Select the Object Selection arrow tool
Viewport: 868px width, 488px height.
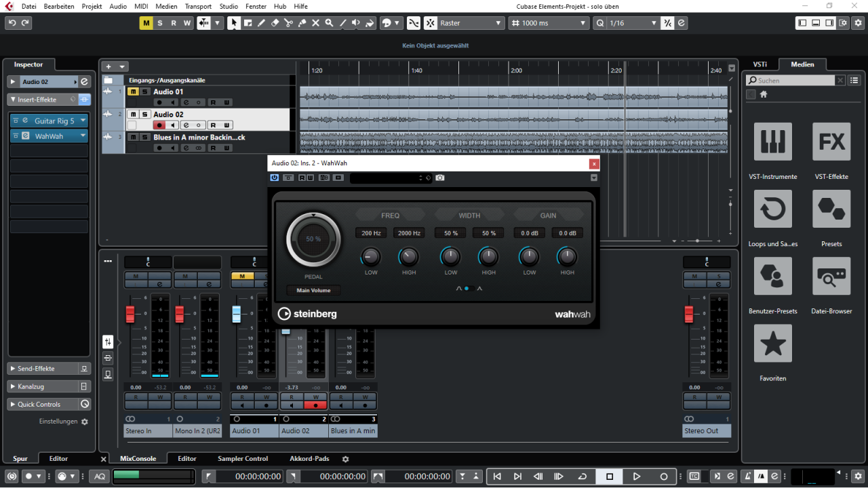pos(234,23)
